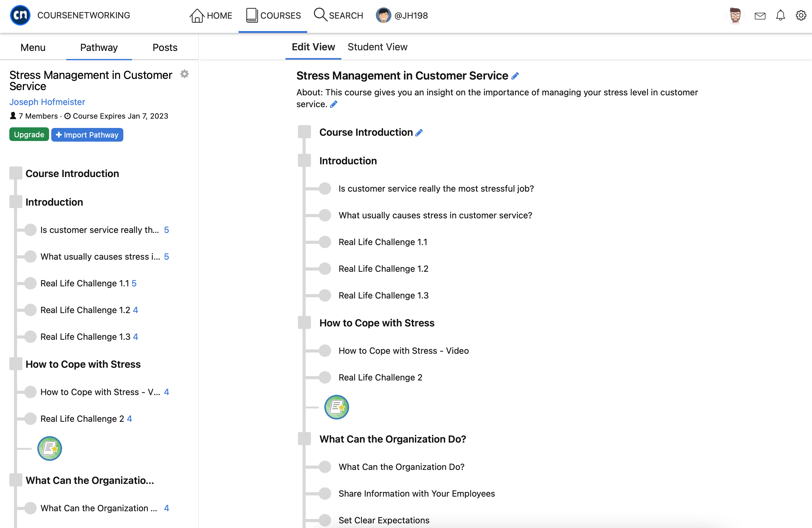The width and height of the screenshot is (812, 528).
Task: Click the course settings gear in sidebar
Action: click(x=184, y=74)
